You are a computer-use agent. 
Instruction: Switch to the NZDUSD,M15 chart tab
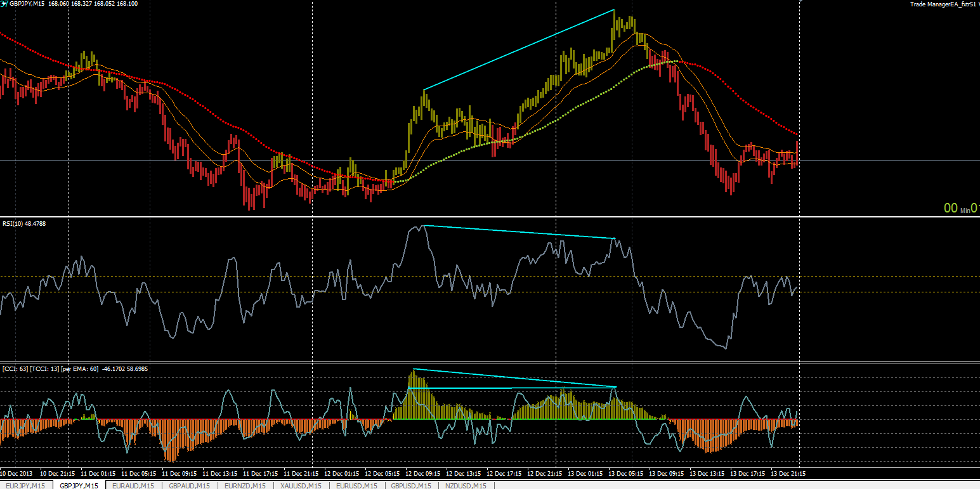click(x=467, y=485)
